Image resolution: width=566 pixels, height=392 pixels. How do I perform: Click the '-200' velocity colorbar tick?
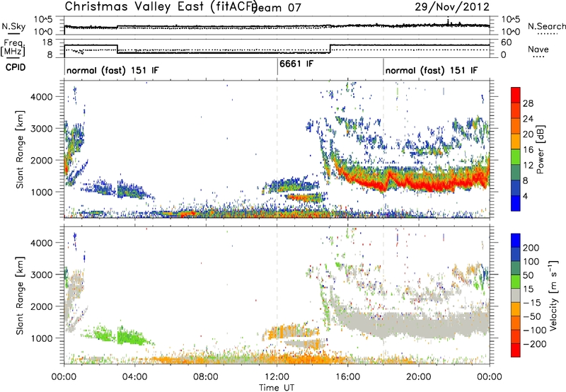pos(534,344)
